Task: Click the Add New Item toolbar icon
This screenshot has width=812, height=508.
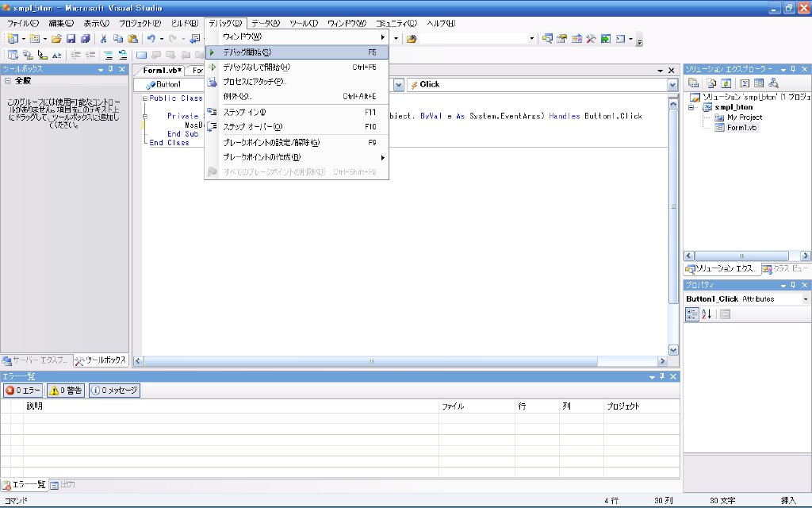Action: pos(35,39)
